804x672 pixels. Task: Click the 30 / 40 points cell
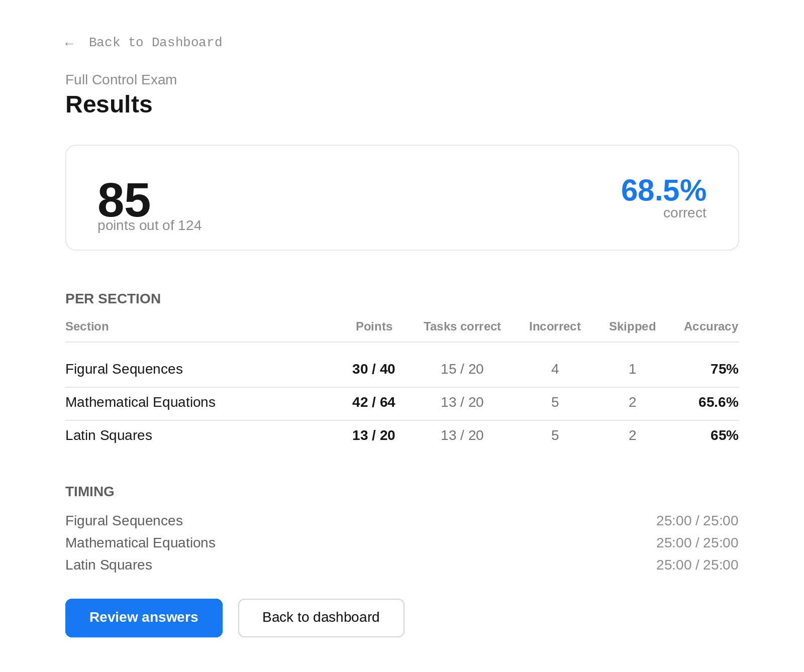click(373, 369)
